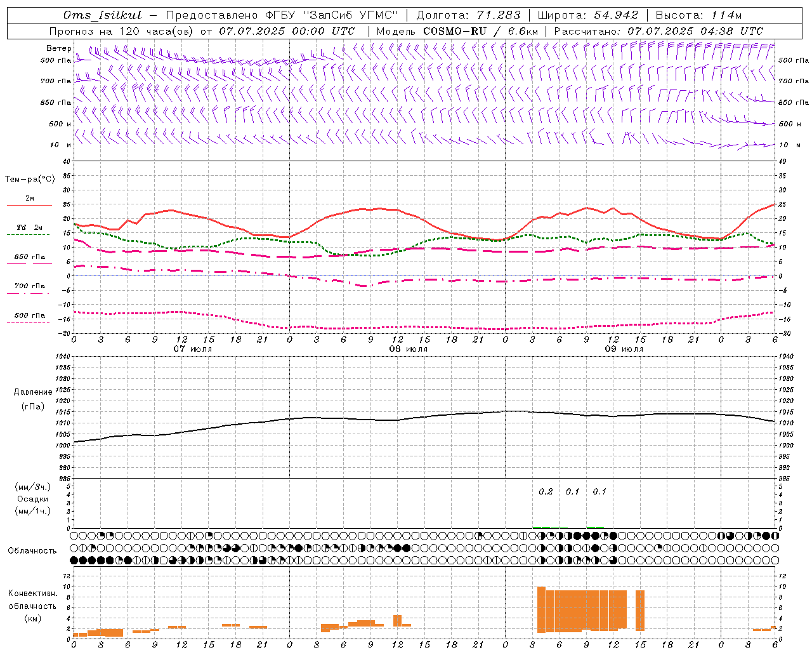Viewport: 812px width, 650px height.
Task: Select the Давление (гПа) panel label
Action: tap(33, 399)
